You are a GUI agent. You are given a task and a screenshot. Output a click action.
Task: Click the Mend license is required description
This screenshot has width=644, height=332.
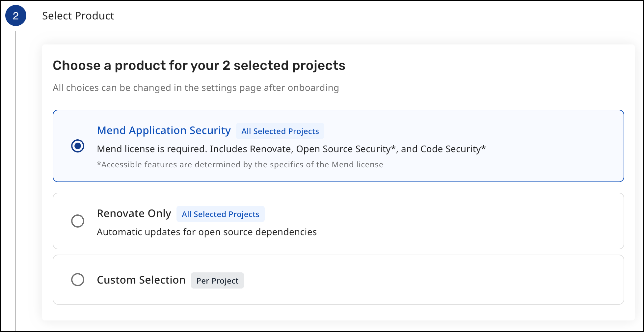(x=291, y=149)
